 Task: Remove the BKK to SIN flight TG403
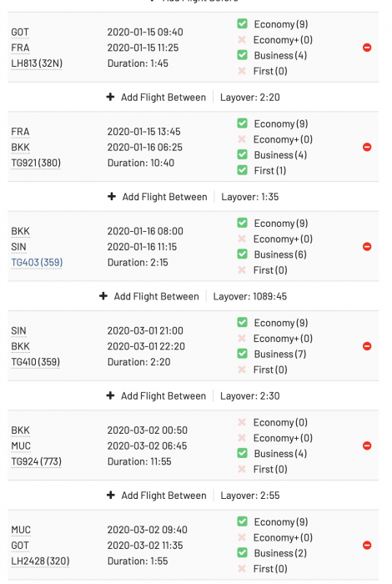367,247
